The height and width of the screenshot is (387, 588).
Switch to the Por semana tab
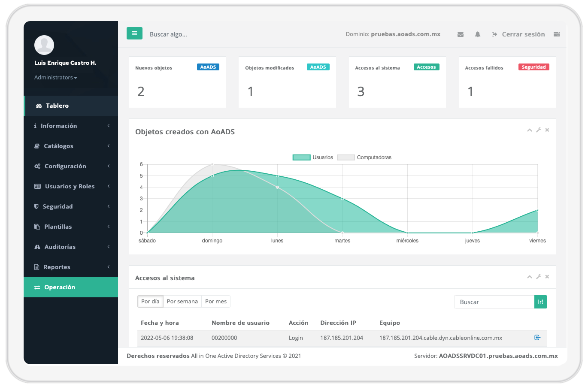click(x=182, y=302)
